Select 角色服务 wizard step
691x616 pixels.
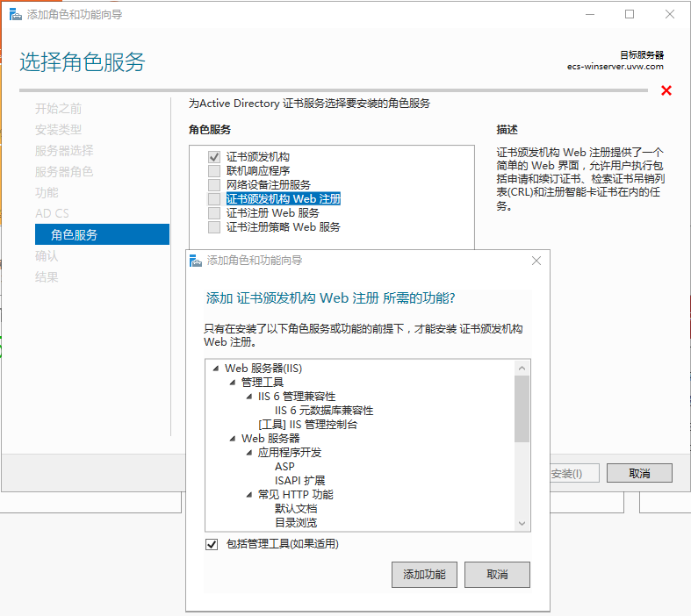[102, 234]
